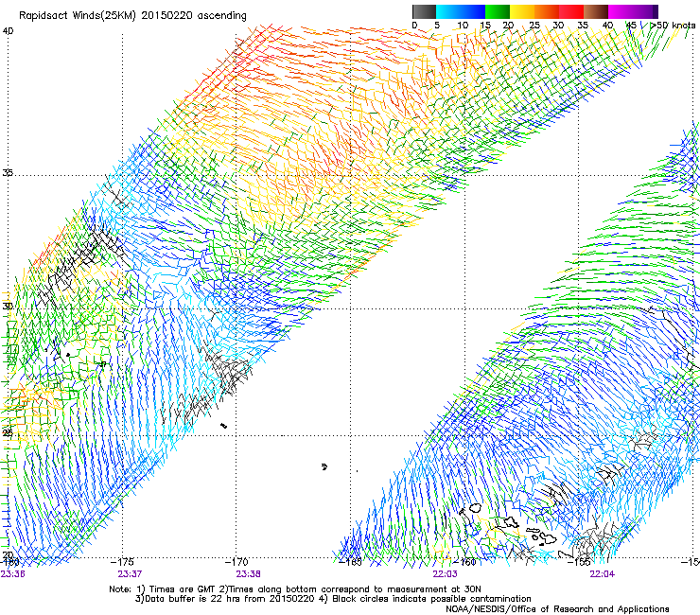
Task: Click the longitude label -175
Action: click(122, 562)
